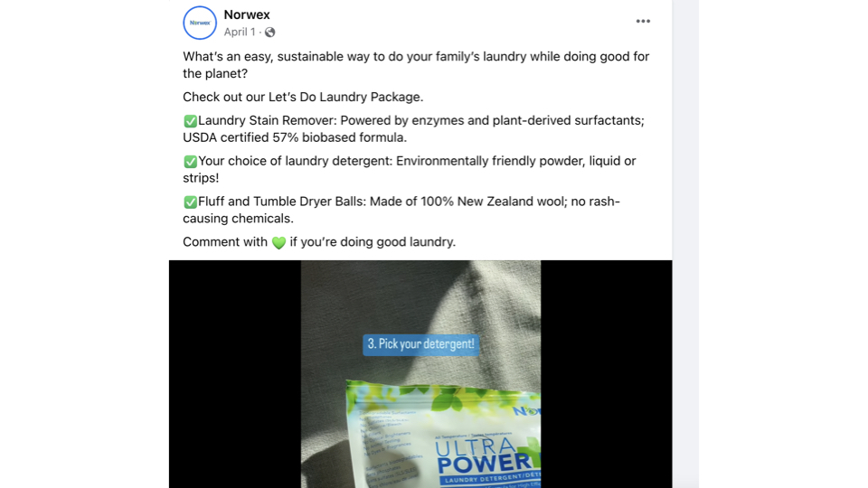The width and height of the screenshot is (868, 488).
Task: Click check mark emoji beside Laundry Stain Remover
Action: [191, 120]
